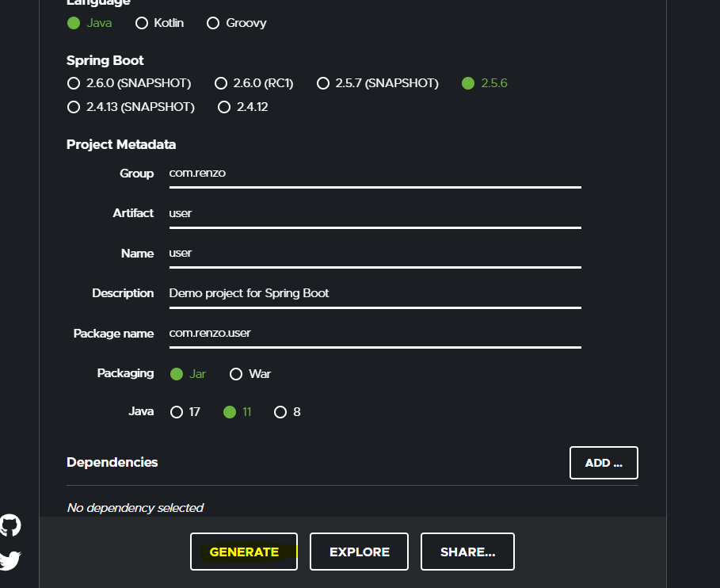Click the Packaging label
This screenshot has height=588, width=720.
pyautogui.click(x=125, y=373)
